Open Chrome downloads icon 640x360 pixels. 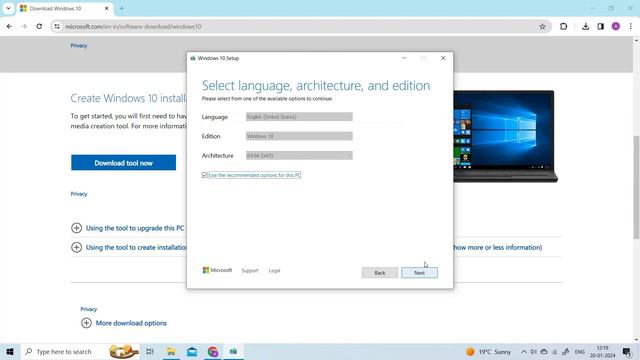pos(585,27)
